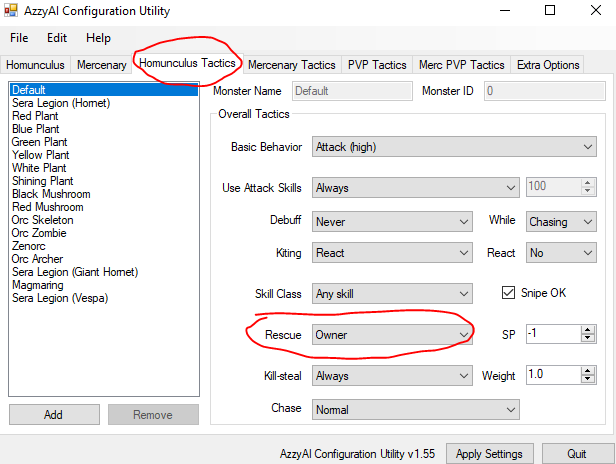Screen dimensions: 616x464
Task: Open the Edit menu
Action: pos(57,38)
